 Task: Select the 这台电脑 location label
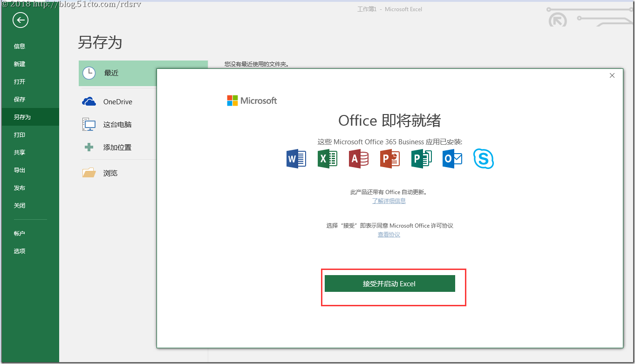pyautogui.click(x=117, y=125)
